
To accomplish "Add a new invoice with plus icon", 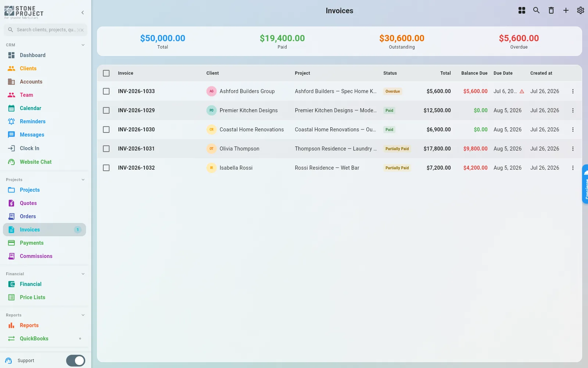I will (566, 10).
